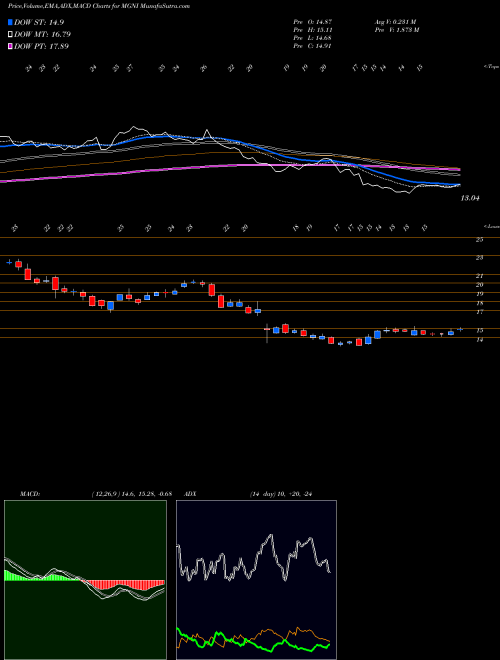This screenshot has height=660, width=500.
Task: Click the 'Avg V: 0.231 M' volume text
Action: click(x=395, y=21)
